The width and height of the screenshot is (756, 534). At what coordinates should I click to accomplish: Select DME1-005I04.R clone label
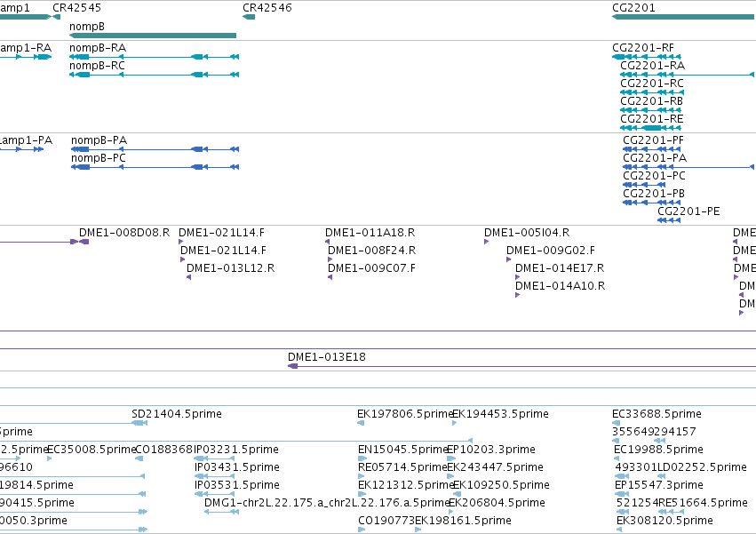[x=527, y=233]
